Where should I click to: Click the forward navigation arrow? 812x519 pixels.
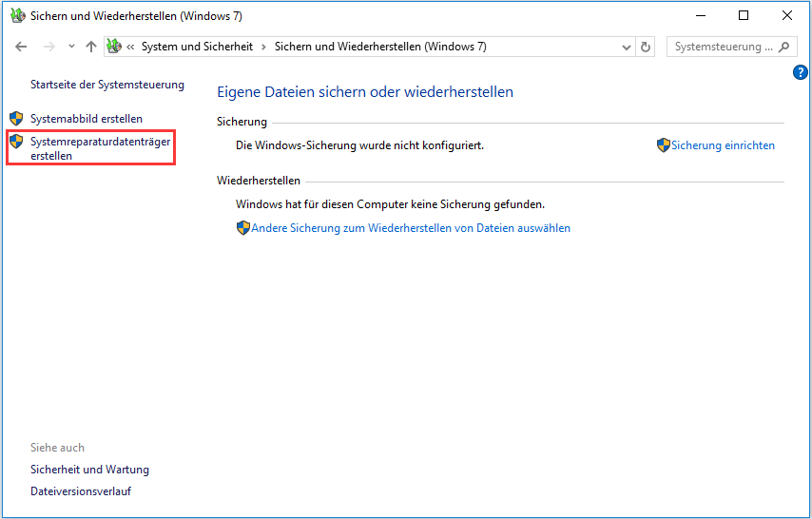pos(49,47)
